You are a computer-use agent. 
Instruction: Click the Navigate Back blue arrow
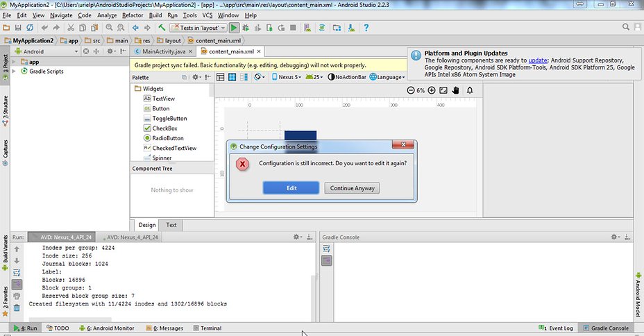pos(135,28)
